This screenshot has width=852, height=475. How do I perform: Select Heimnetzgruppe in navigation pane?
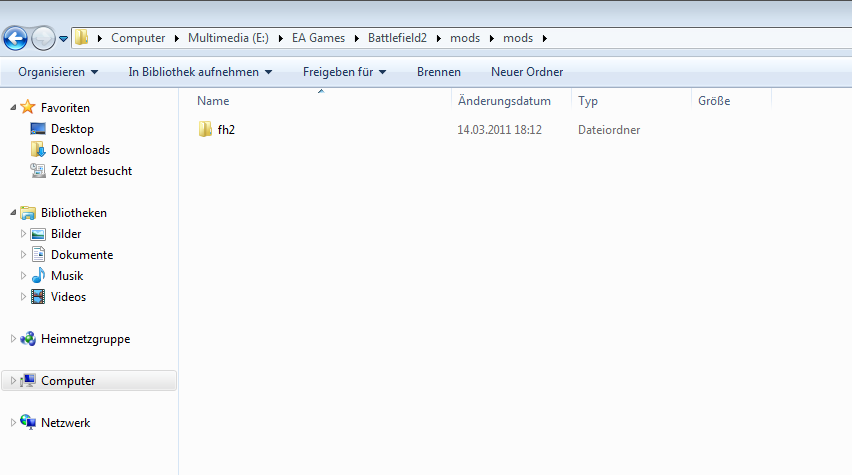(x=85, y=339)
